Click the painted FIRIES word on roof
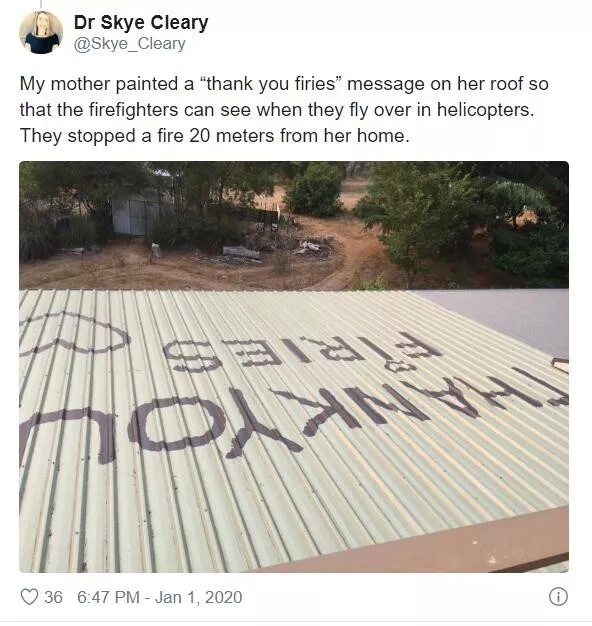Image resolution: width=592 pixels, height=626 pixels. (303, 351)
